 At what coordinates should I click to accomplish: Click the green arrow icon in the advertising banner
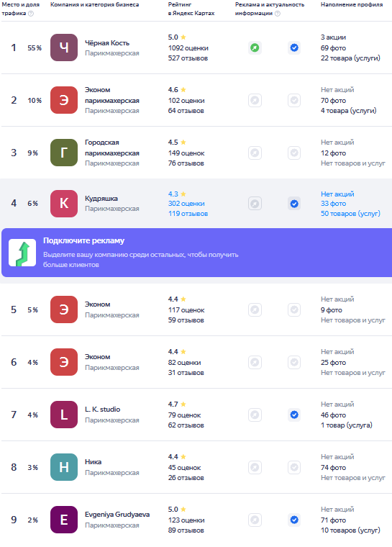pyautogui.click(x=22, y=253)
